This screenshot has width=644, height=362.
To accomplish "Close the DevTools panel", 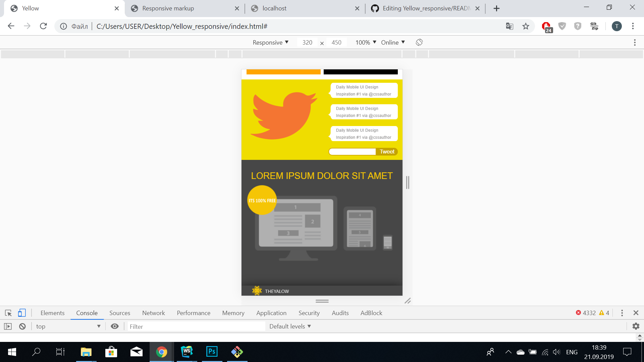I will tap(636, 313).
